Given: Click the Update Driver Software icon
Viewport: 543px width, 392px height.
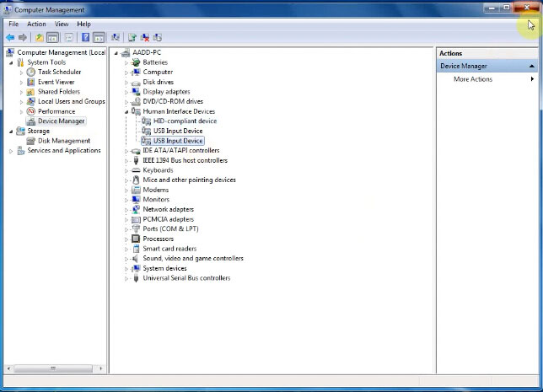Looking at the screenshot, I should click(x=132, y=37).
